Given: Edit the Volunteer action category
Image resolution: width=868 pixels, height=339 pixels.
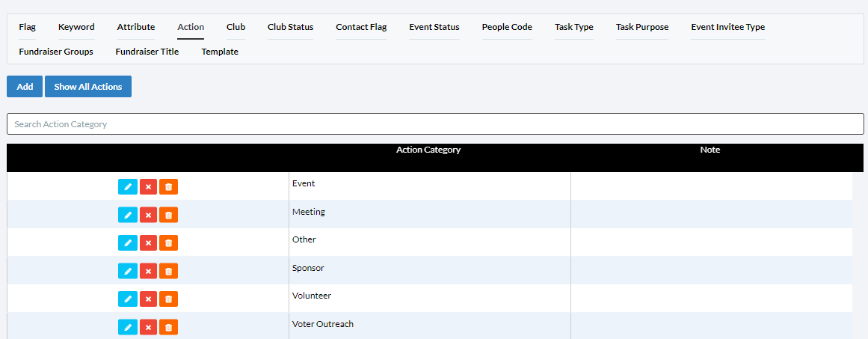Looking at the screenshot, I should coord(127,299).
